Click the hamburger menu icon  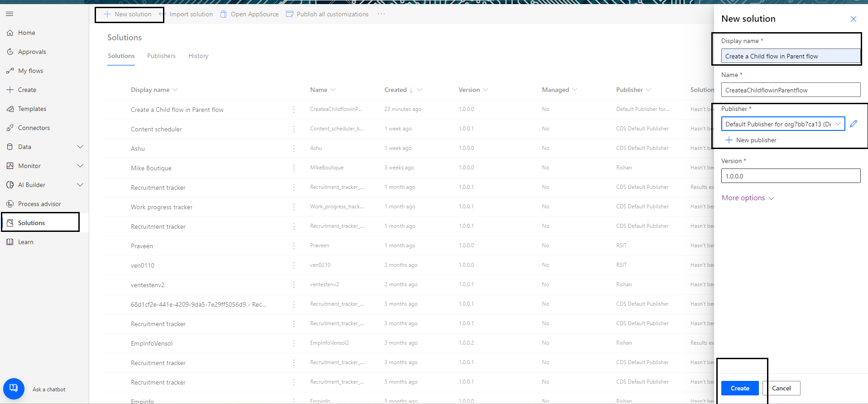pyautogui.click(x=10, y=14)
